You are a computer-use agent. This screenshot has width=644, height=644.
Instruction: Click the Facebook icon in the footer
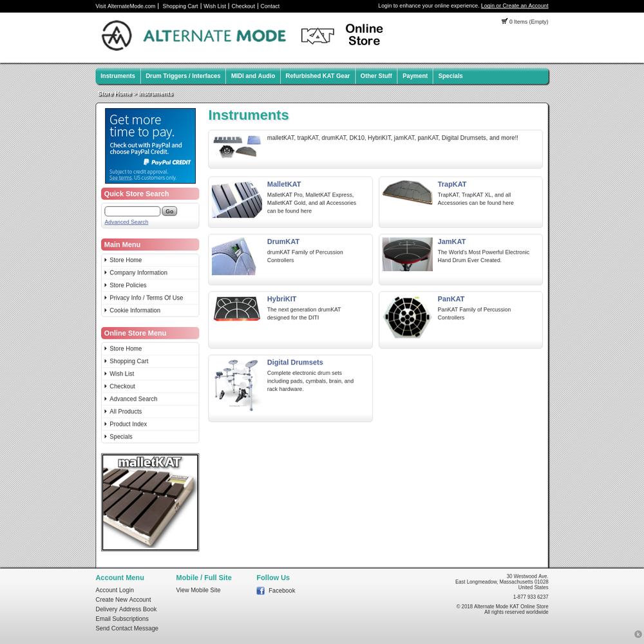(x=260, y=591)
